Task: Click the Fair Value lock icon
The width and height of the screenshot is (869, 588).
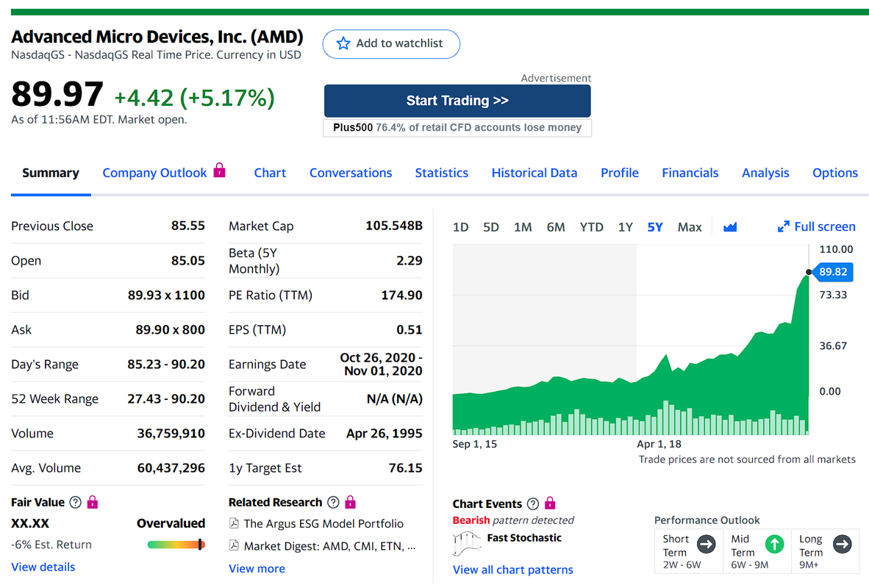Action: [x=93, y=502]
